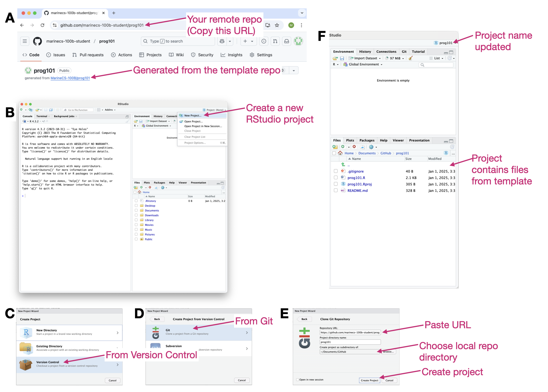Tick the Pictures folder checkbox in panel B
Viewport: 548px width, 392px height.
(136, 234)
